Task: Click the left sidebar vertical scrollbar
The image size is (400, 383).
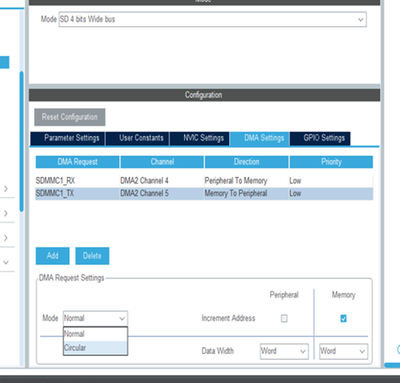Action: tap(22, 141)
